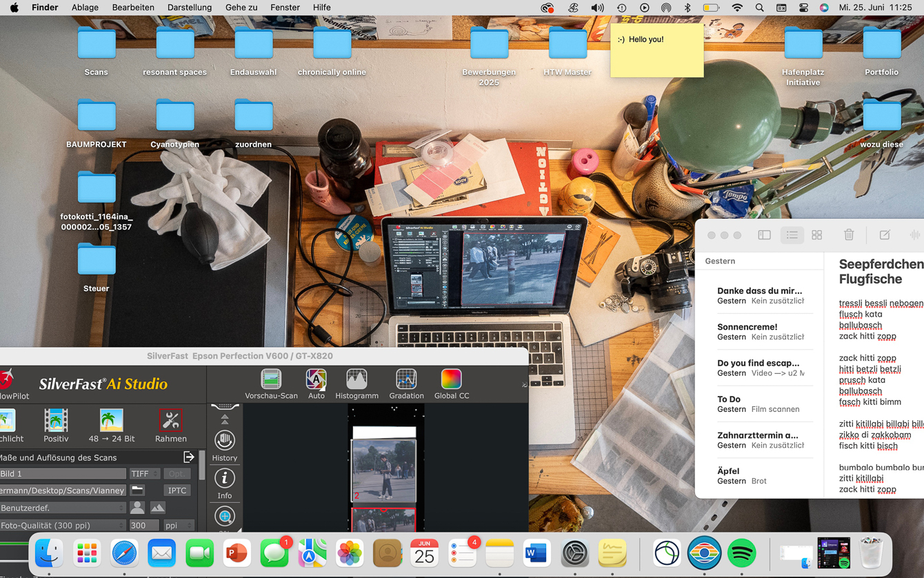Click the Rahmen wrench icon

click(170, 421)
